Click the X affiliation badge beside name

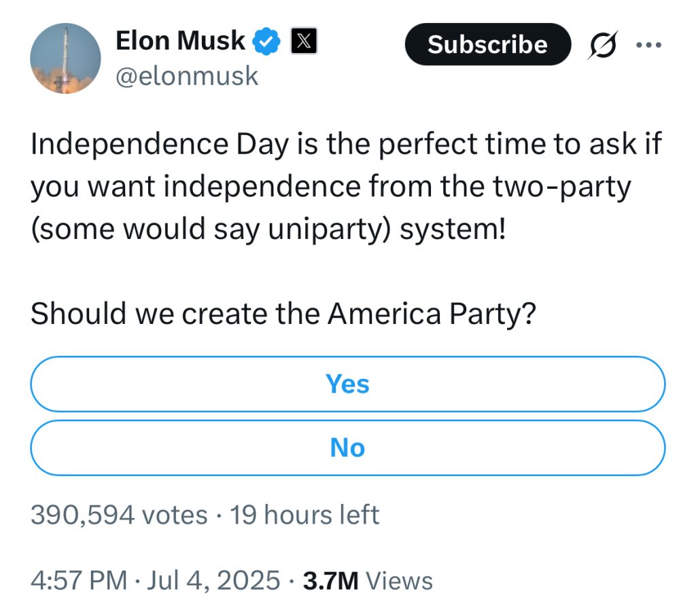(x=304, y=41)
